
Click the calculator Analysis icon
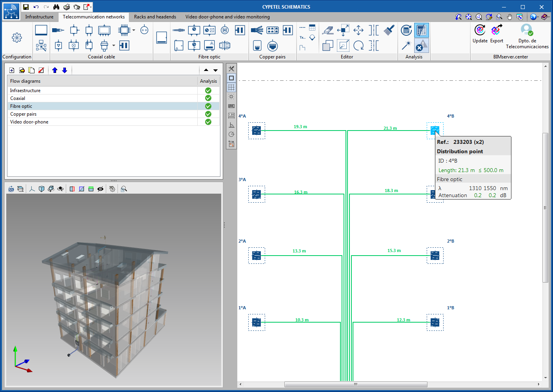click(406, 30)
